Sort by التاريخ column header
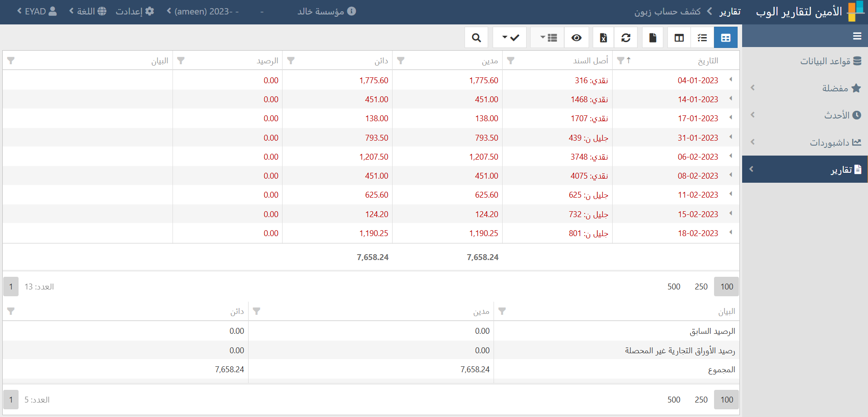The image size is (868, 417). tap(708, 61)
